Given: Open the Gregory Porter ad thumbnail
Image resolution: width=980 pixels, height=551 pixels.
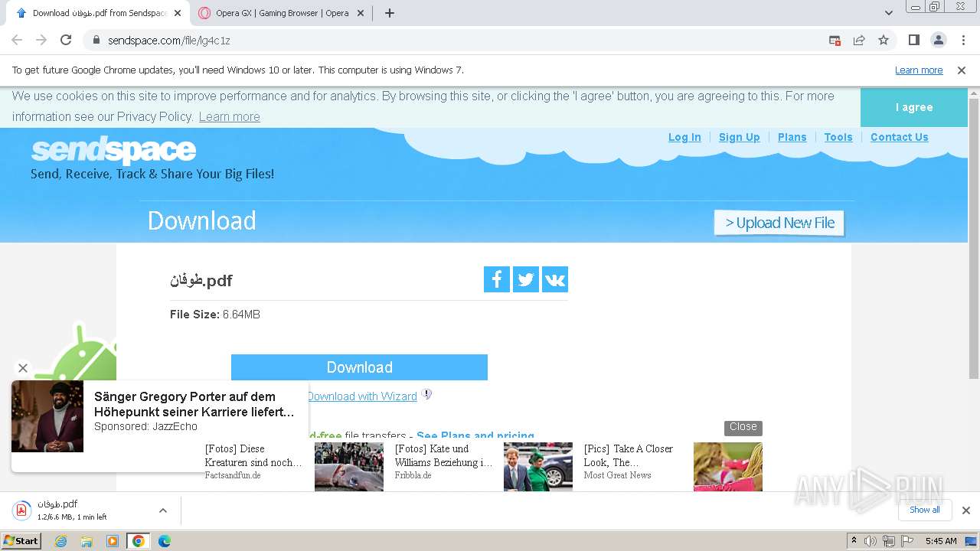Looking at the screenshot, I should click(47, 416).
